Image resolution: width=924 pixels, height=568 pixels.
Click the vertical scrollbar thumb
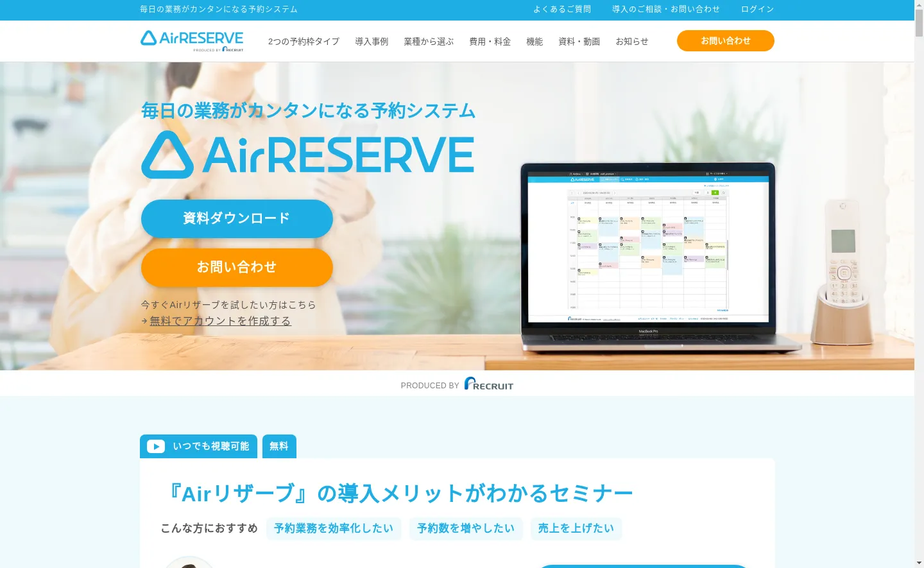pos(919,23)
